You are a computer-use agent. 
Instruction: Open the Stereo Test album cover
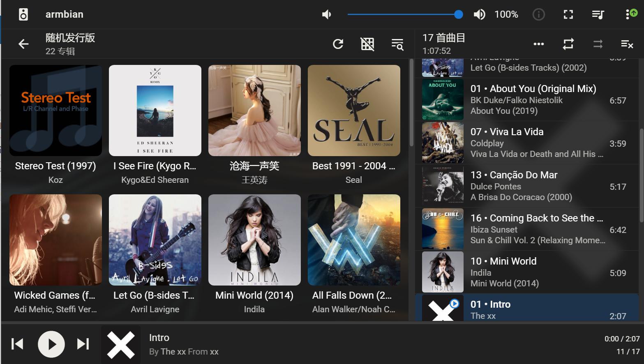55,111
